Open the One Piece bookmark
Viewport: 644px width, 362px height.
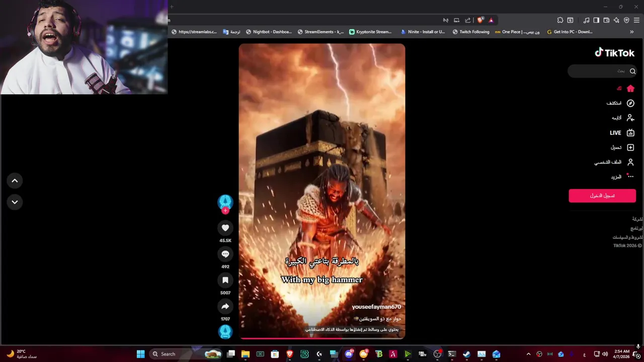coord(517,32)
